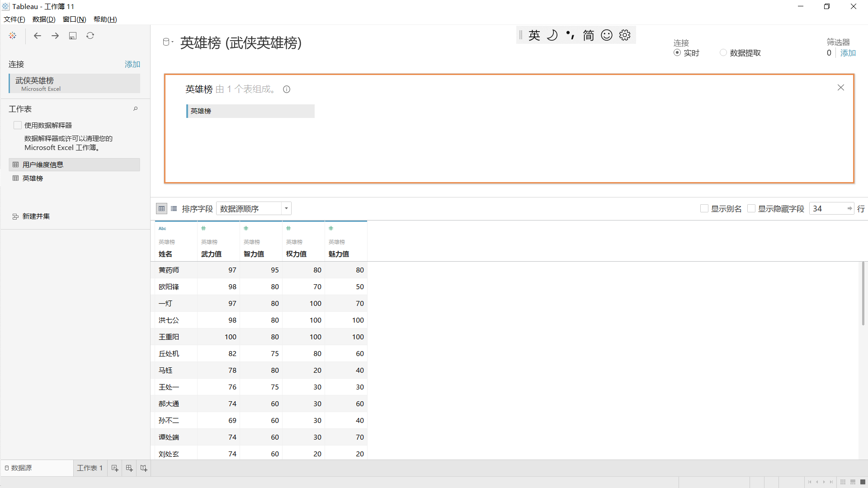Change the 姓名 column Abc data type icon
868x488 pixels.
click(162, 229)
